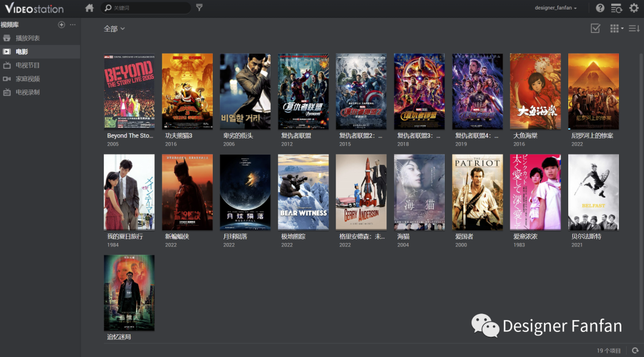
Task: Open the 月球陨落 poster
Action: tap(245, 192)
